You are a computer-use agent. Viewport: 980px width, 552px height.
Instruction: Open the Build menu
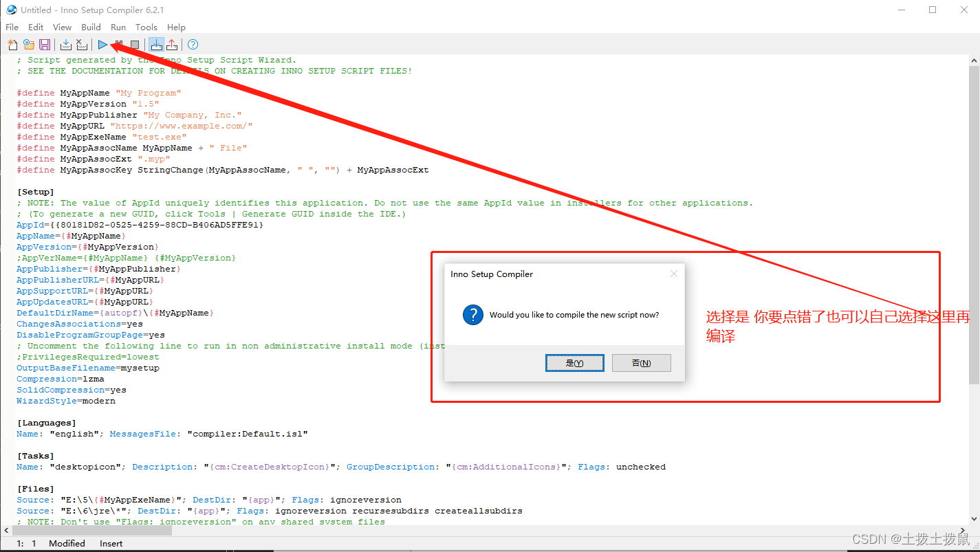(91, 27)
